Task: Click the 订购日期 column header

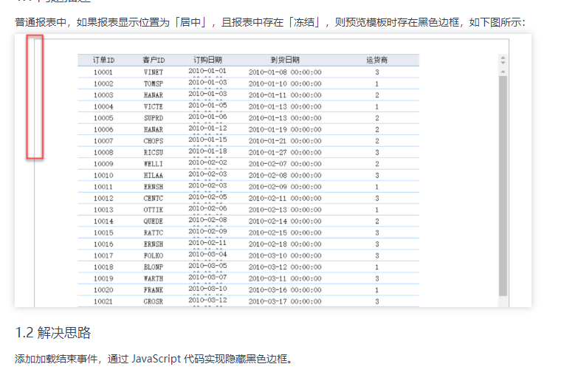Action: [x=207, y=60]
